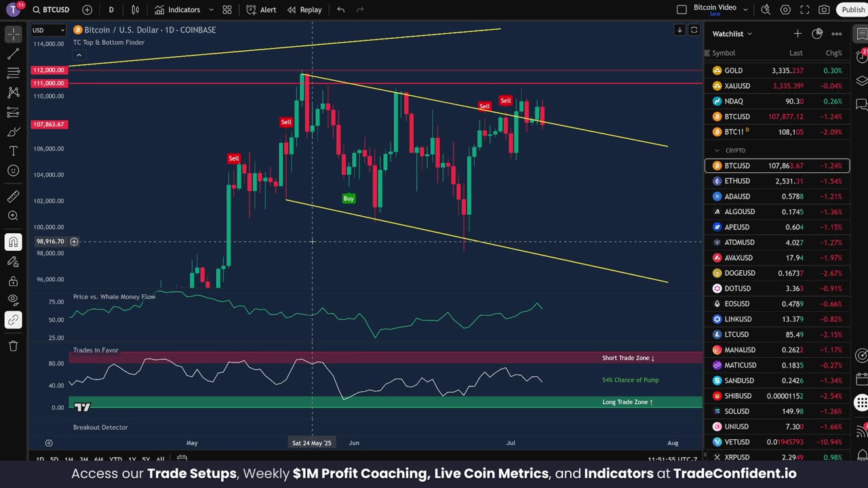Select the crosshair cursor tool
Viewport: 868px width, 488px height.
tap(13, 34)
